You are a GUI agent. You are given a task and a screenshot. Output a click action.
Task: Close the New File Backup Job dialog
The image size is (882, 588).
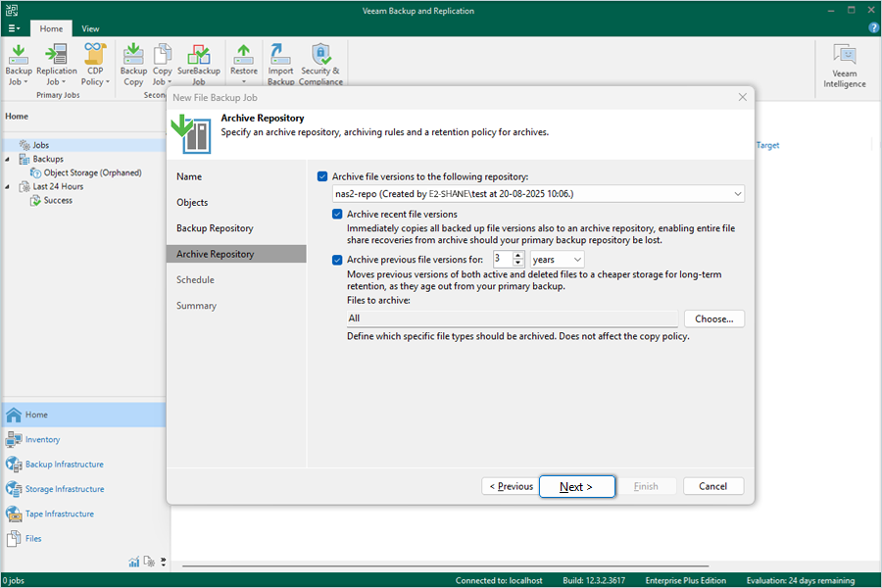743,97
